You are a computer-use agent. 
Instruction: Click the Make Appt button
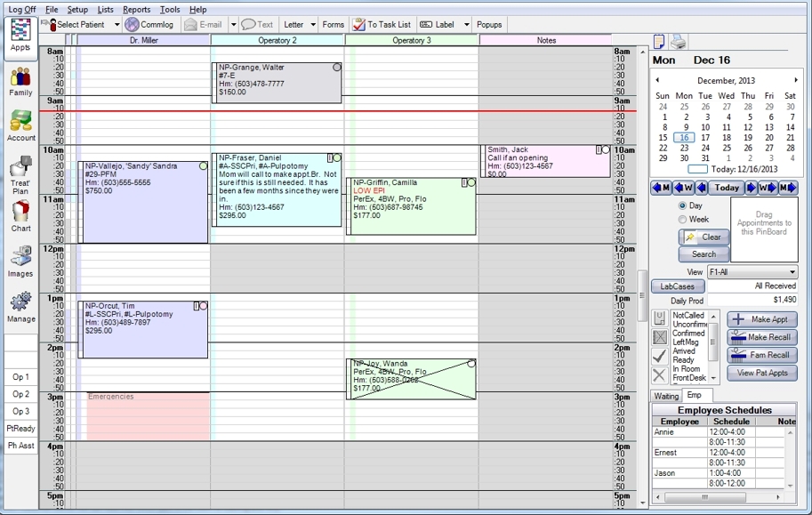click(x=764, y=319)
